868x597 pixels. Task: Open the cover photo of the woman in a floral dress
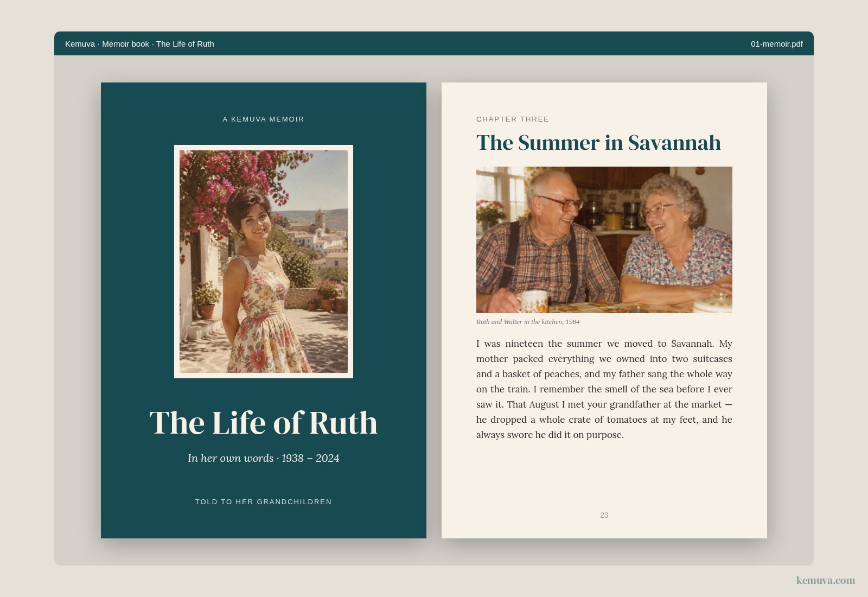[x=264, y=262]
